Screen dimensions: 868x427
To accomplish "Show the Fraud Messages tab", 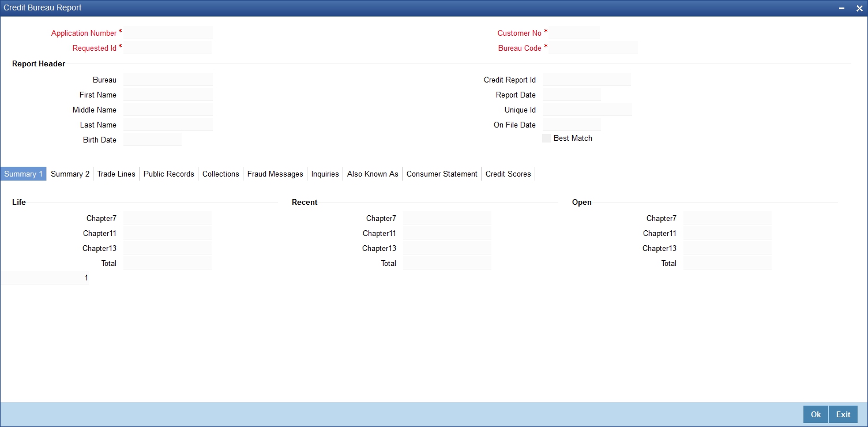I will tap(275, 174).
